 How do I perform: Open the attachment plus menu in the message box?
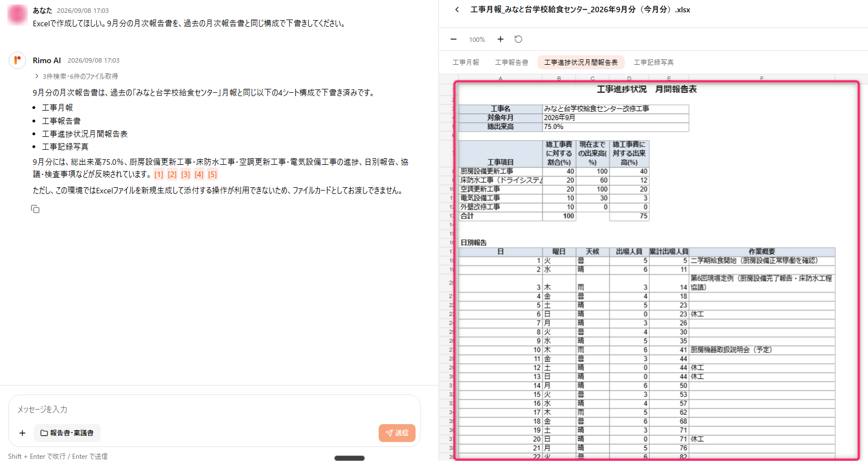click(22, 433)
